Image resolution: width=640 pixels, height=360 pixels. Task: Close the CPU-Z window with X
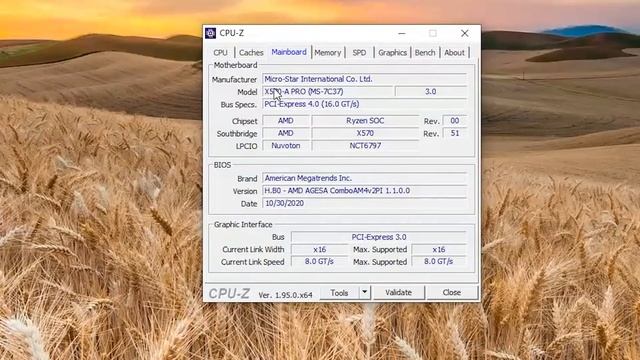[x=464, y=33]
